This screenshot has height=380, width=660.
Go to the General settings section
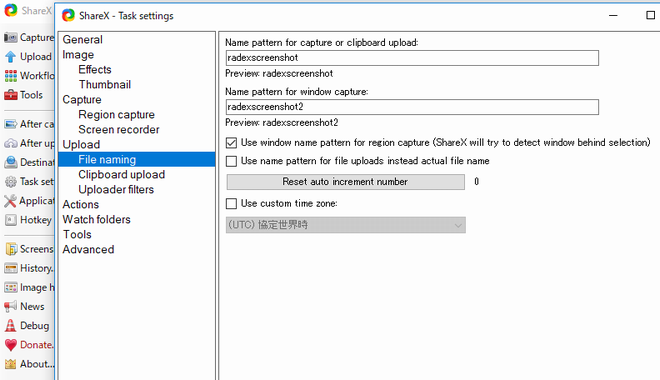point(82,40)
